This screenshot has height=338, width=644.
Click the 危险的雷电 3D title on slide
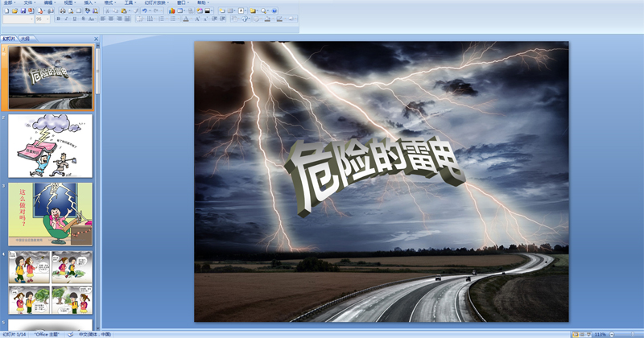pyautogui.click(x=374, y=175)
